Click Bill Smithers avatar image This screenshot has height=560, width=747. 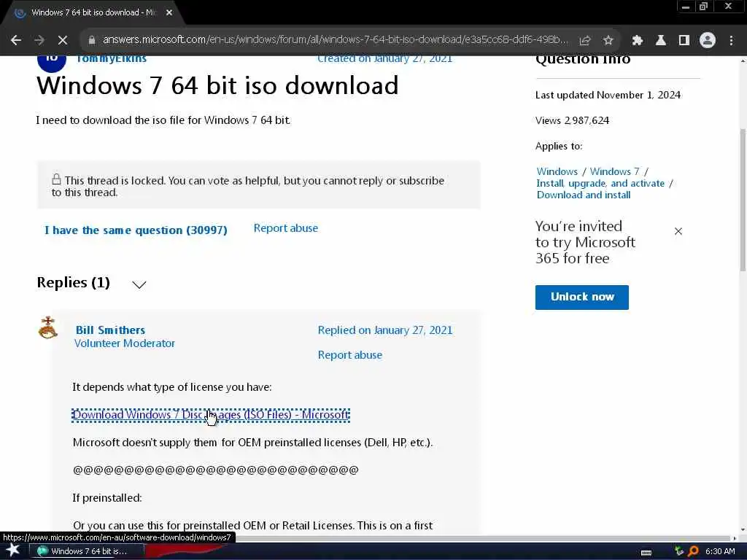point(47,327)
